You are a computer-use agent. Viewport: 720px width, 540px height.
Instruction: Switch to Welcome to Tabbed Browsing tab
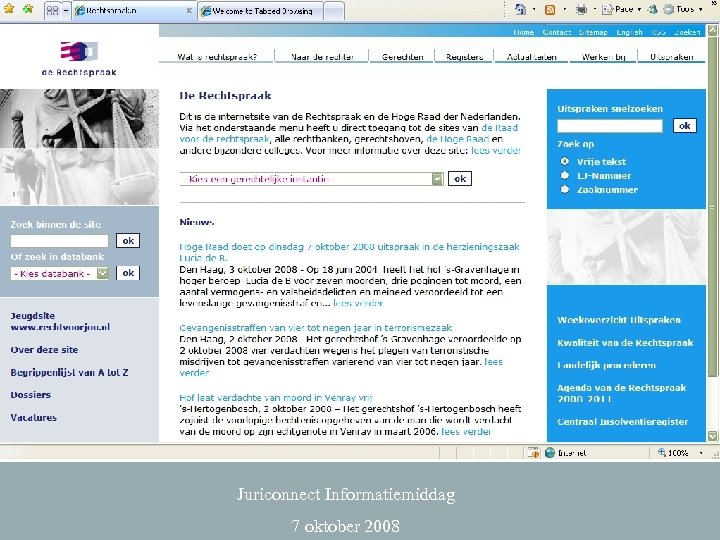click(x=260, y=11)
